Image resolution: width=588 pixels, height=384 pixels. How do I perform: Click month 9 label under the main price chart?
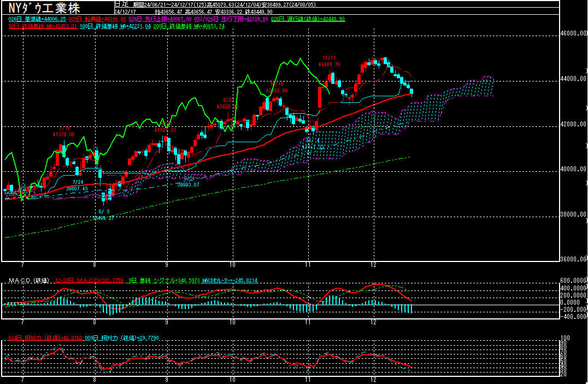point(166,265)
